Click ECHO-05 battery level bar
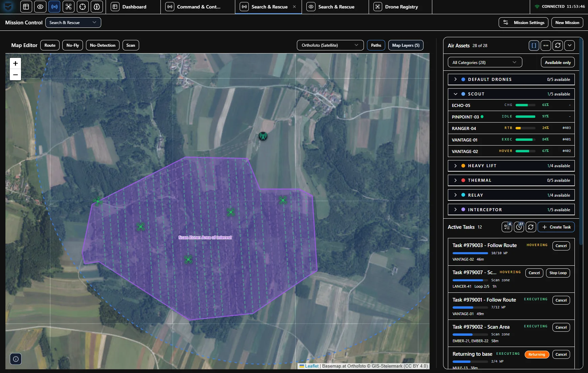 coord(525,105)
